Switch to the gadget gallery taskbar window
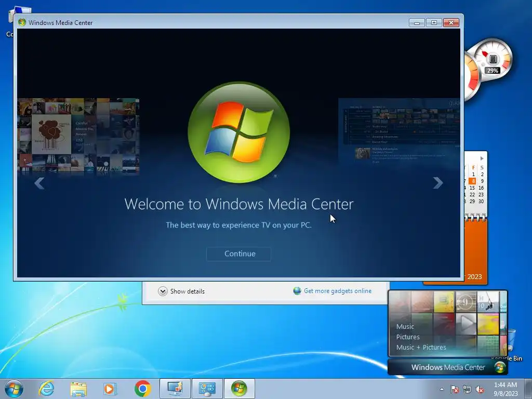 tap(207, 389)
